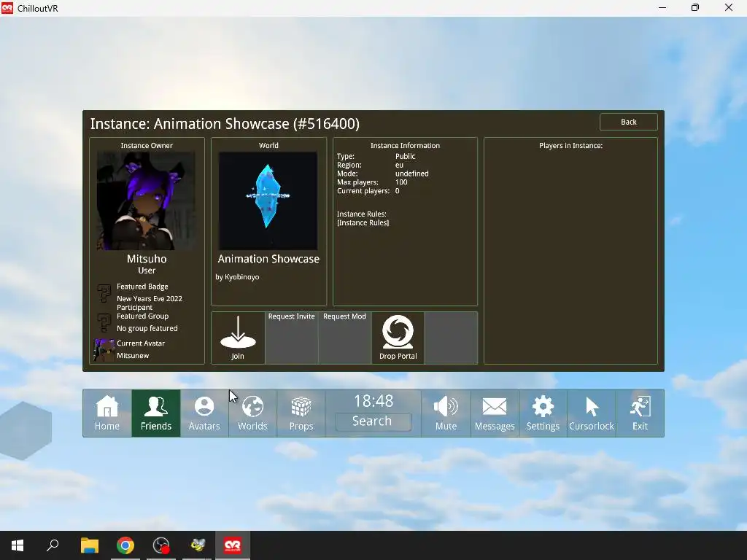Viewport: 747px width, 560px height.
Task: Click the world title Animation Showcase
Action: coord(268,259)
